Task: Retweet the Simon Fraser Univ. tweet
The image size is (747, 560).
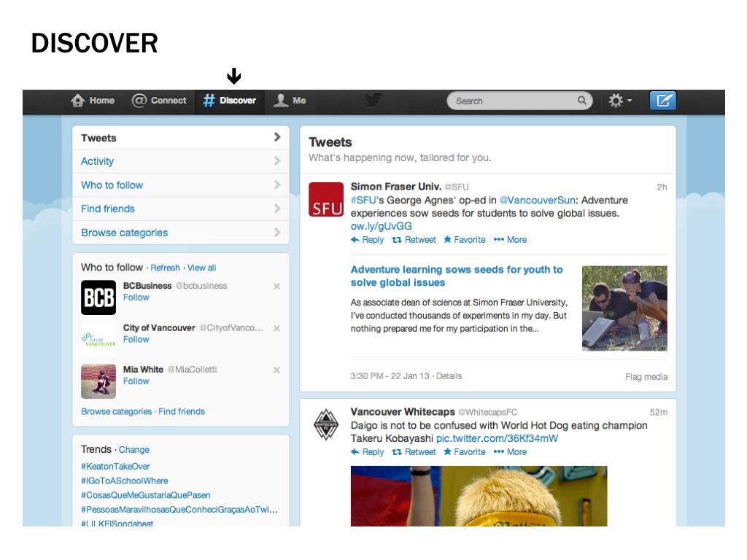Action: click(414, 240)
